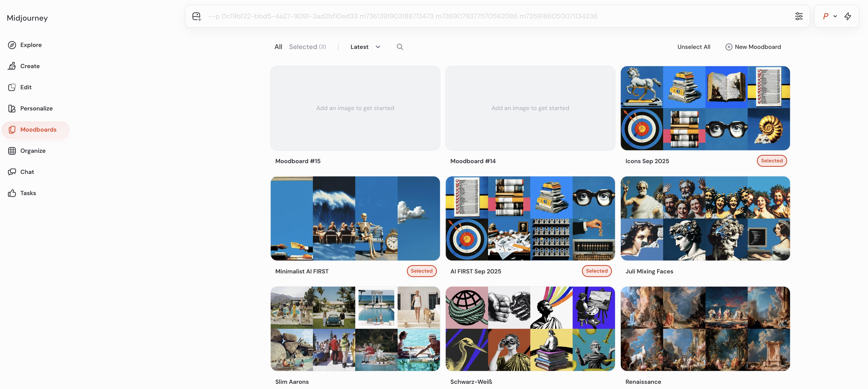Viewport: 868px width, 389px height.
Task: Open the Edit tool icon in the sidebar
Action: 12,87
